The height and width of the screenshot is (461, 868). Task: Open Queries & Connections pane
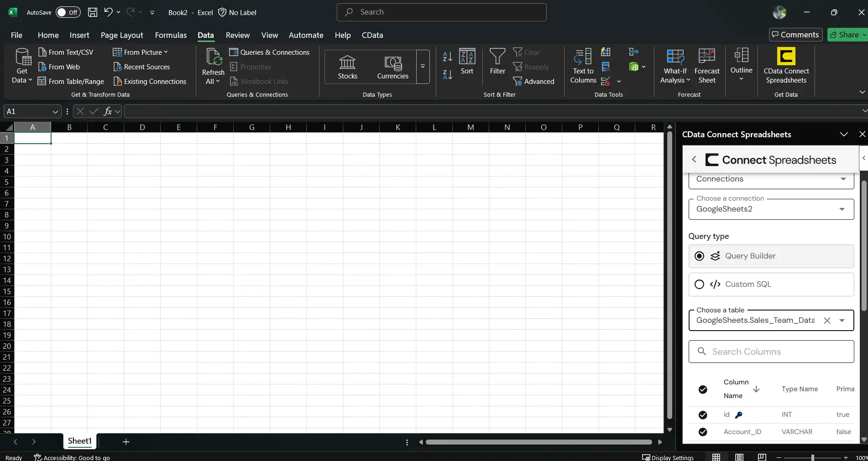tap(269, 52)
